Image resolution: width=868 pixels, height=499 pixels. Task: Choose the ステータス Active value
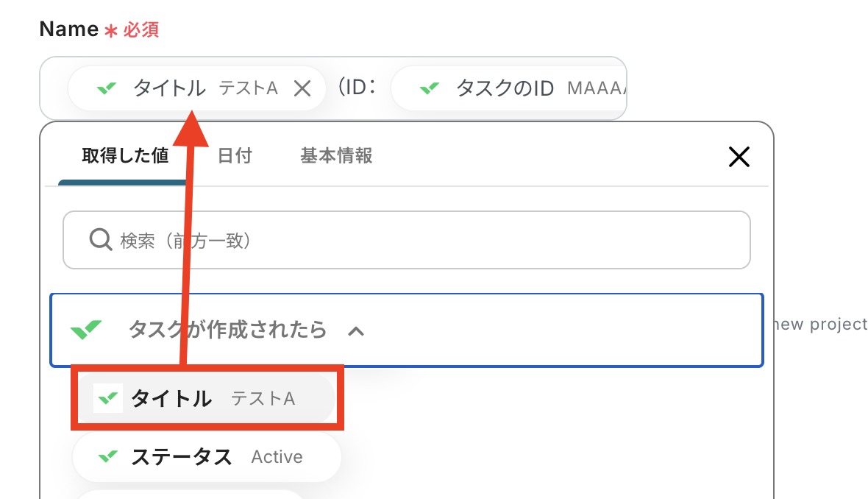tap(206, 457)
